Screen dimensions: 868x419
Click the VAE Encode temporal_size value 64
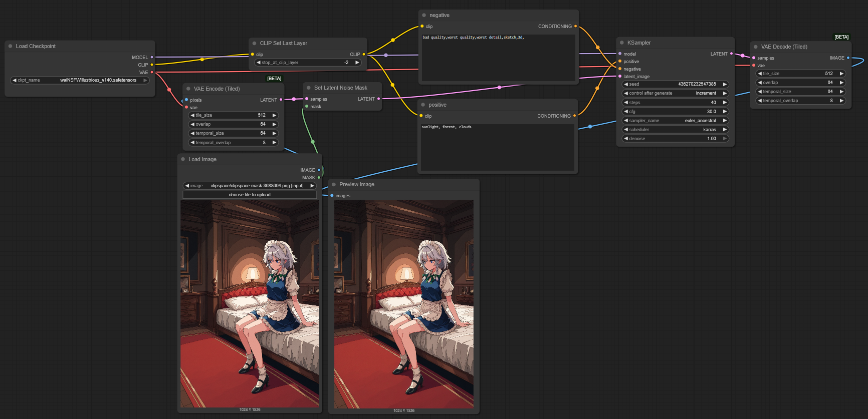point(263,133)
